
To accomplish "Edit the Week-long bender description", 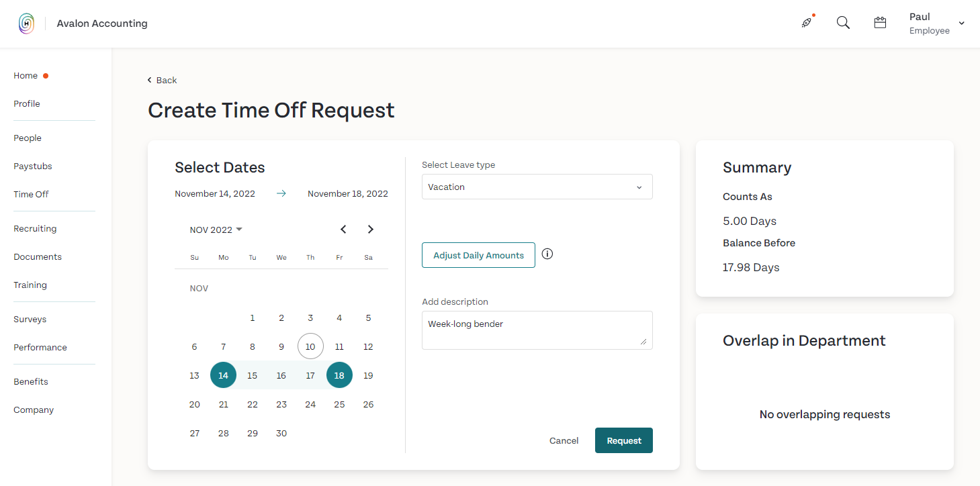I will pyautogui.click(x=536, y=330).
